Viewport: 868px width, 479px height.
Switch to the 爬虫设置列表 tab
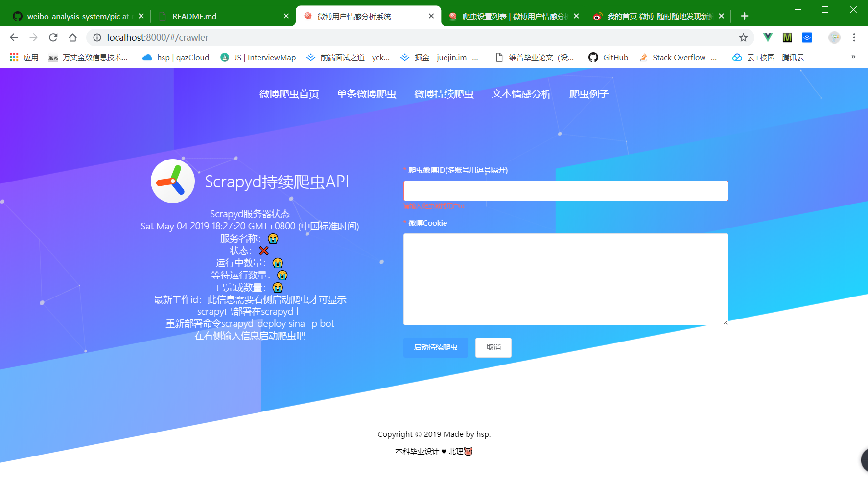(513, 16)
